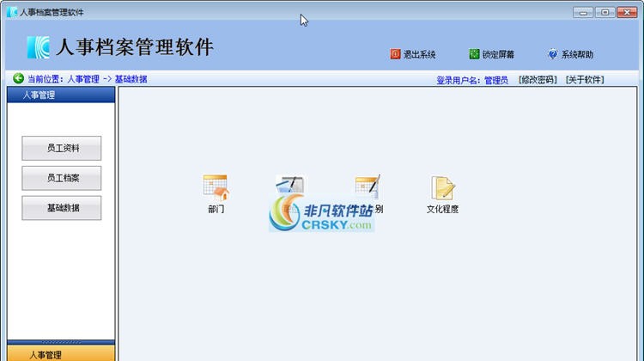644x361 pixels.
Task: Open [修改密码] link
Action: [x=538, y=80]
